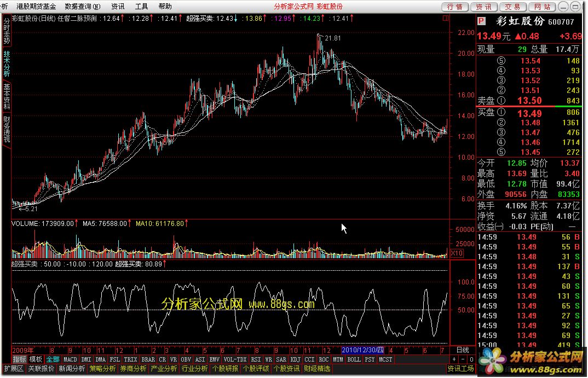This screenshot has width=588, height=378.
Task: Select the SAR indicator
Action: pos(281,359)
